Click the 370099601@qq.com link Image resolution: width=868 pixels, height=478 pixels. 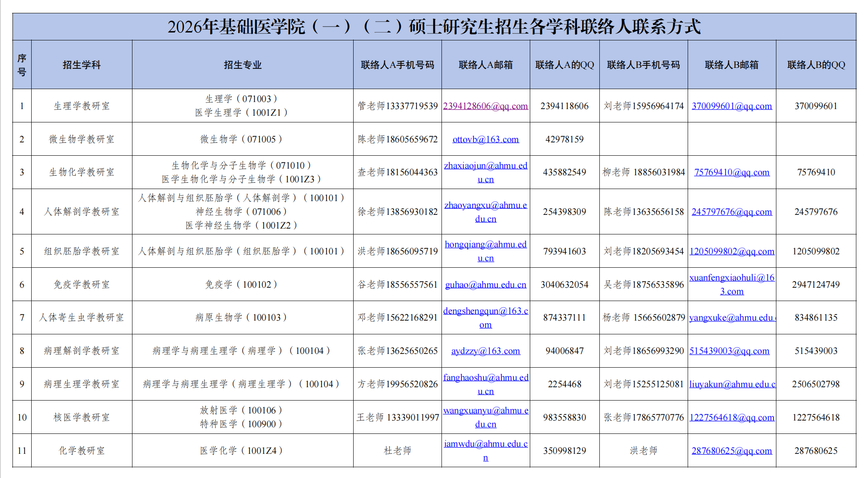pos(731,106)
